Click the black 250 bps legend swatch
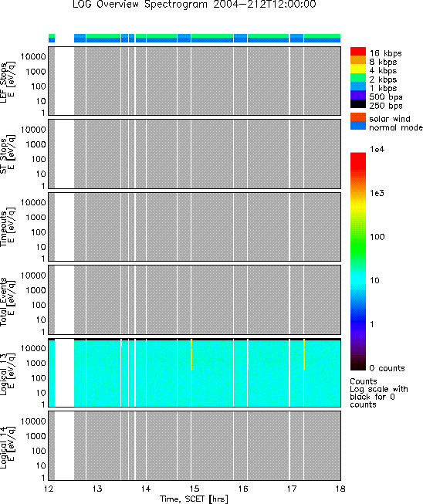Viewport: 423px width, 504px height. click(357, 103)
